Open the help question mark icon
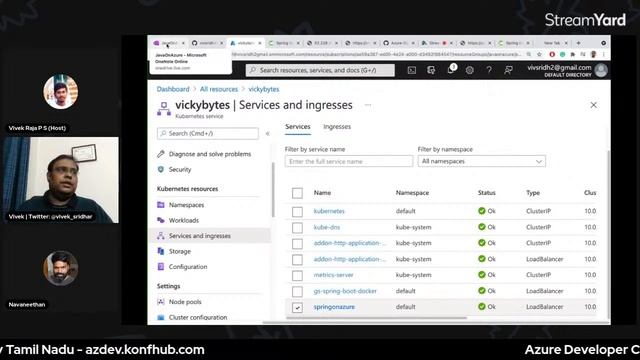 point(489,70)
